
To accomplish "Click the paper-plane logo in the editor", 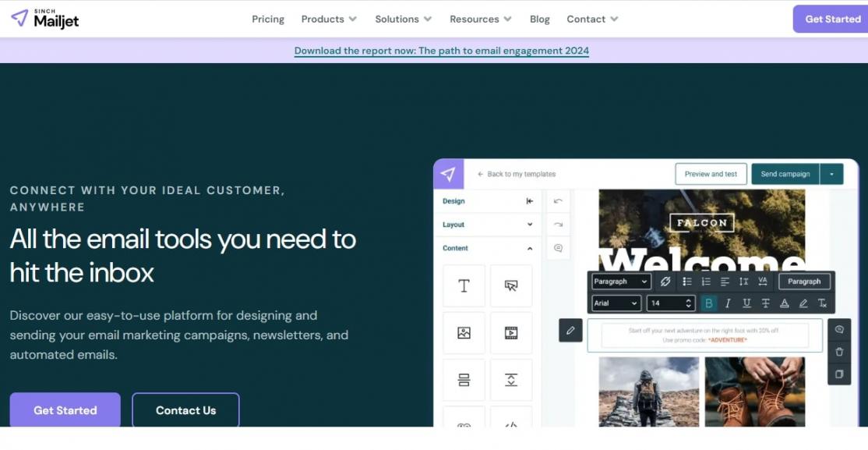I will point(448,174).
